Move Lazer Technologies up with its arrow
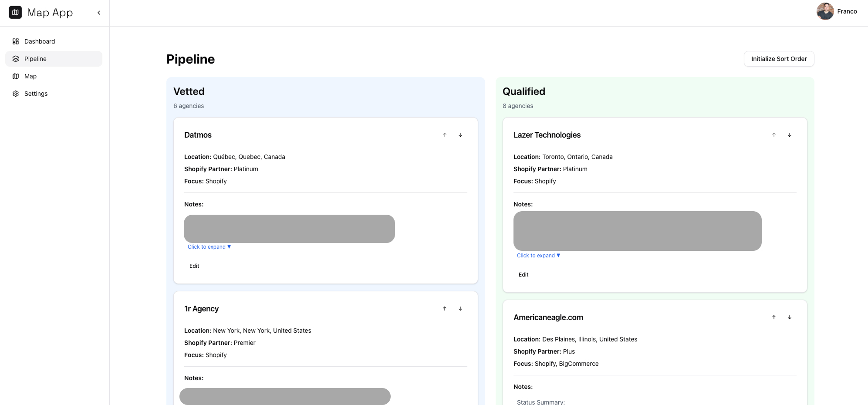 (x=774, y=135)
